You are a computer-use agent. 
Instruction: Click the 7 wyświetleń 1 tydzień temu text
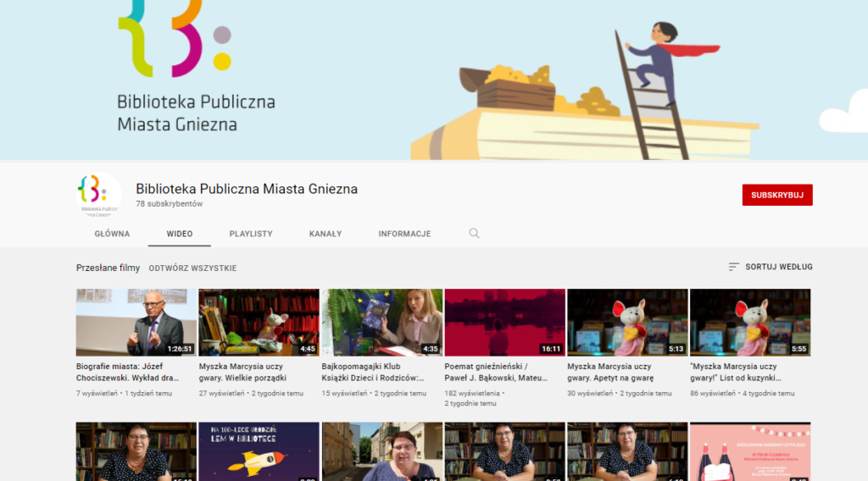tap(124, 394)
